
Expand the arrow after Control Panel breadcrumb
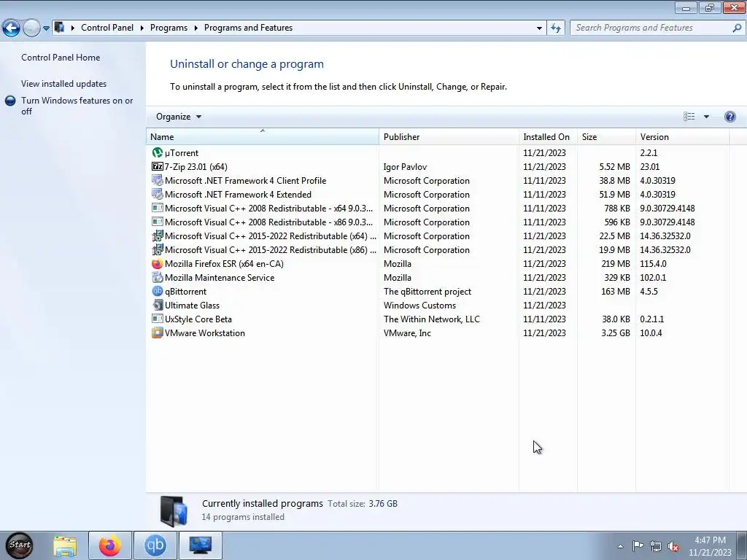tap(142, 28)
